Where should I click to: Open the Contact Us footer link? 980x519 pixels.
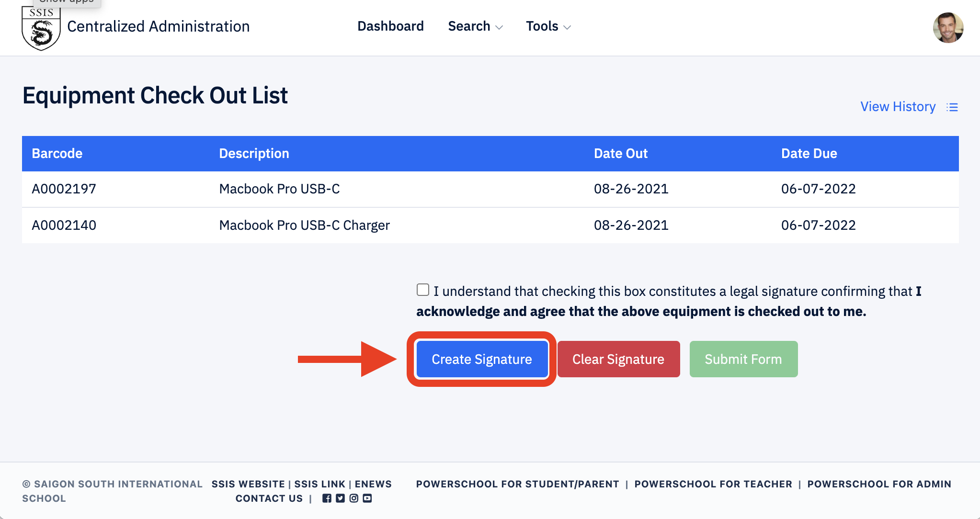[269, 498]
